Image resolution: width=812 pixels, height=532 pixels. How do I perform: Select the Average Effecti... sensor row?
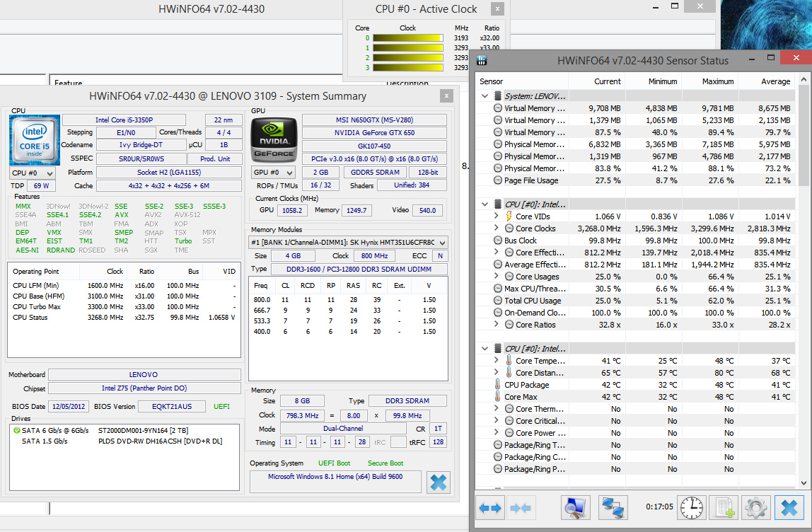tap(636, 264)
